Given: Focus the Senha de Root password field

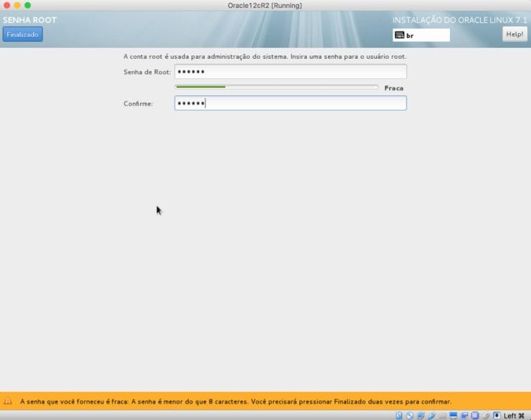Looking at the screenshot, I should pyautogui.click(x=291, y=72).
